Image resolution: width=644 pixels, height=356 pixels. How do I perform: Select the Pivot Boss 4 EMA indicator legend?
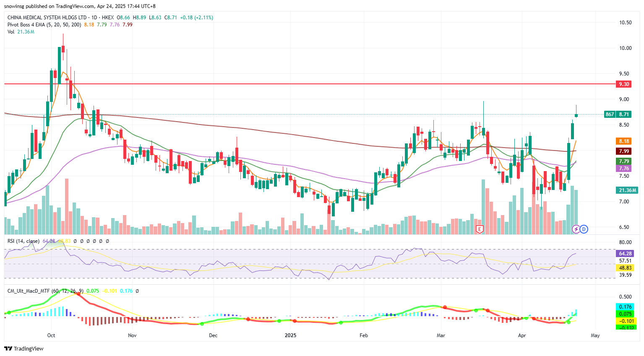44,25
